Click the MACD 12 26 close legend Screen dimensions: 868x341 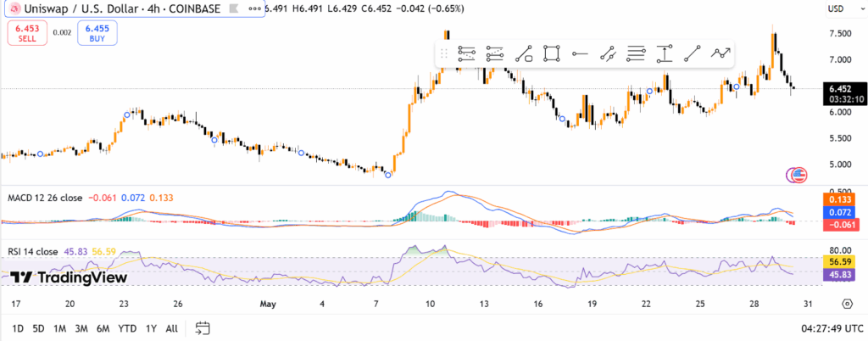pyautogui.click(x=45, y=198)
